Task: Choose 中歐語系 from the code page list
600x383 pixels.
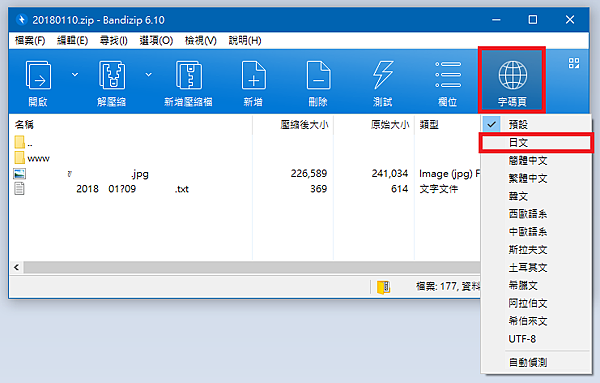Action: 536,232
